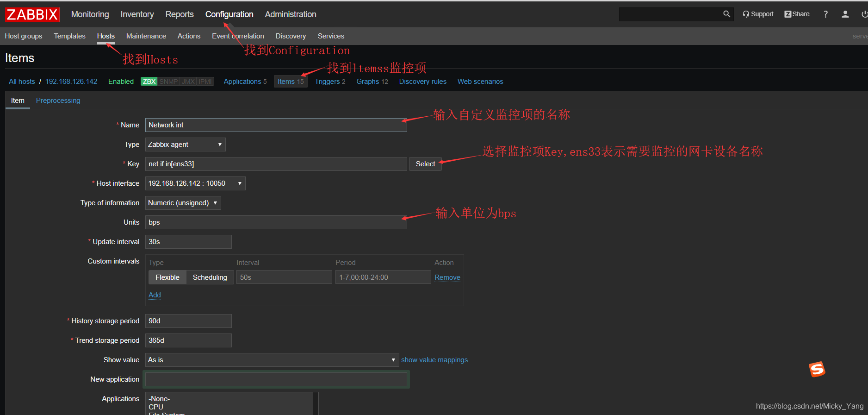Open the All hosts breadcrumb link
868x415 pixels.
coord(22,82)
